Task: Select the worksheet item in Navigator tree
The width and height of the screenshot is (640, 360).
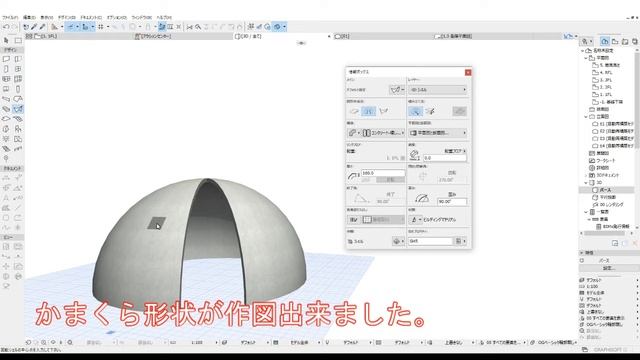Action: 602,160
